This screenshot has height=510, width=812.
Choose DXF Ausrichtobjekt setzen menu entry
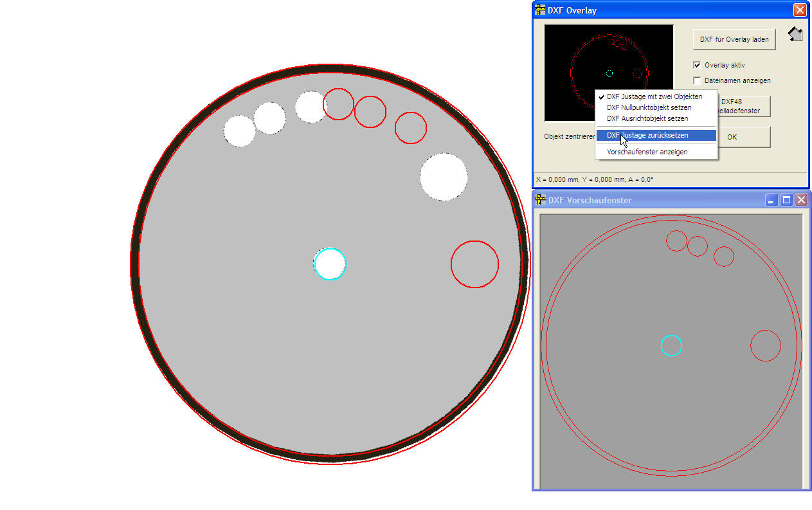tap(647, 118)
